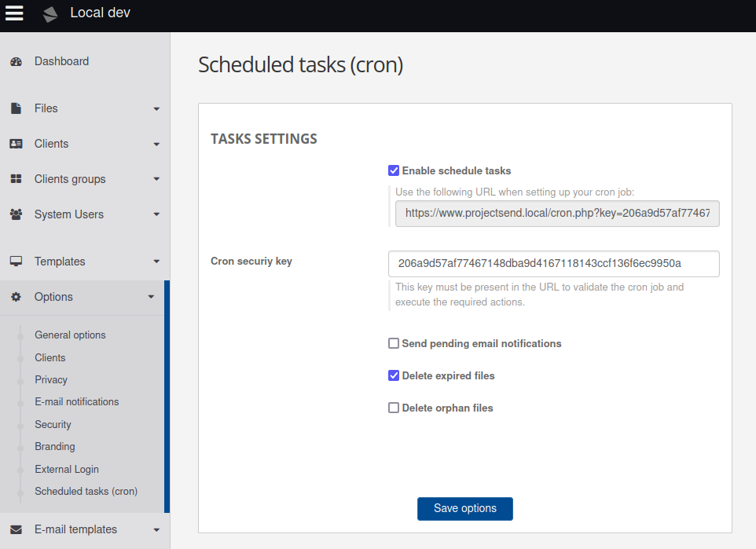Click the ProjectSend logo in the header
This screenshot has width=756, height=549.
[50, 13]
